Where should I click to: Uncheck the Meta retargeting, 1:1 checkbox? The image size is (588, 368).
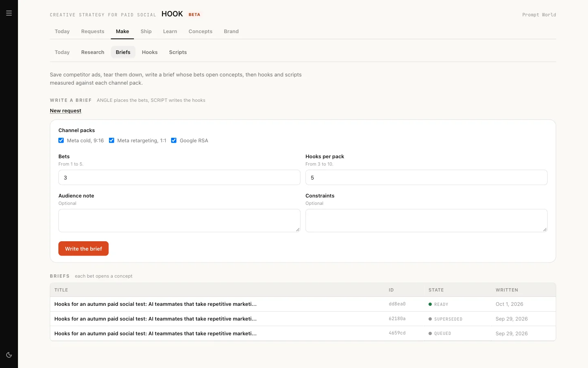[111, 140]
